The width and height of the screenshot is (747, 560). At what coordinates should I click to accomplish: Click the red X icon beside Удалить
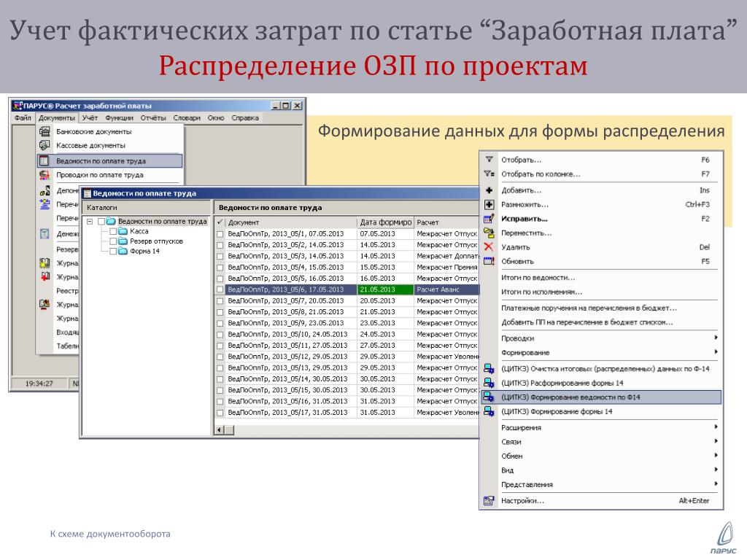(489, 246)
